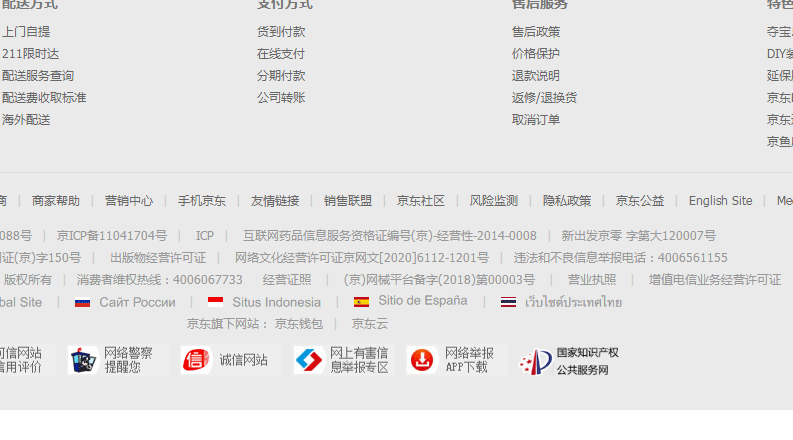Open 友情链接 footer link
793x440 pixels.
[x=275, y=201]
